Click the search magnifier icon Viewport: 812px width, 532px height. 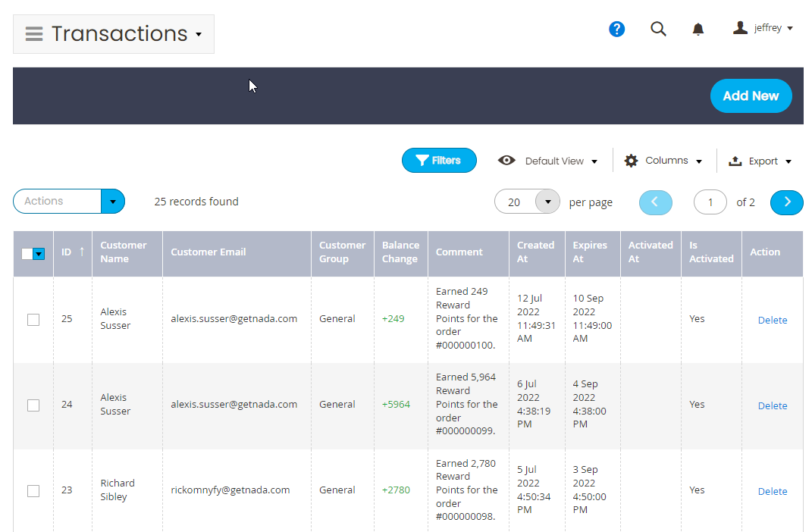(658, 29)
